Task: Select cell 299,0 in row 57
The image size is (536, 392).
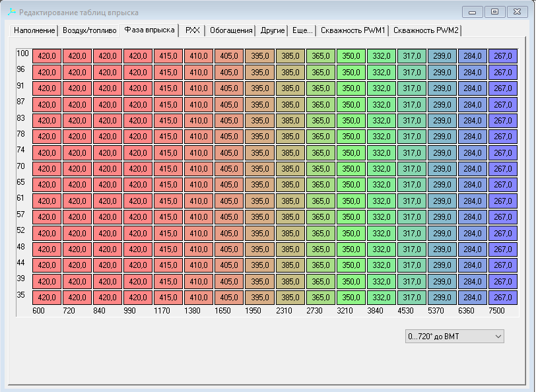Action: point(442,217)
